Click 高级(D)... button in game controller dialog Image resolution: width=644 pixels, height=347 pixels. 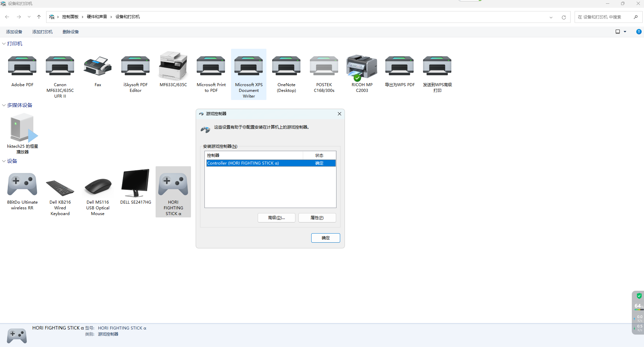click(x=277, y=218)
